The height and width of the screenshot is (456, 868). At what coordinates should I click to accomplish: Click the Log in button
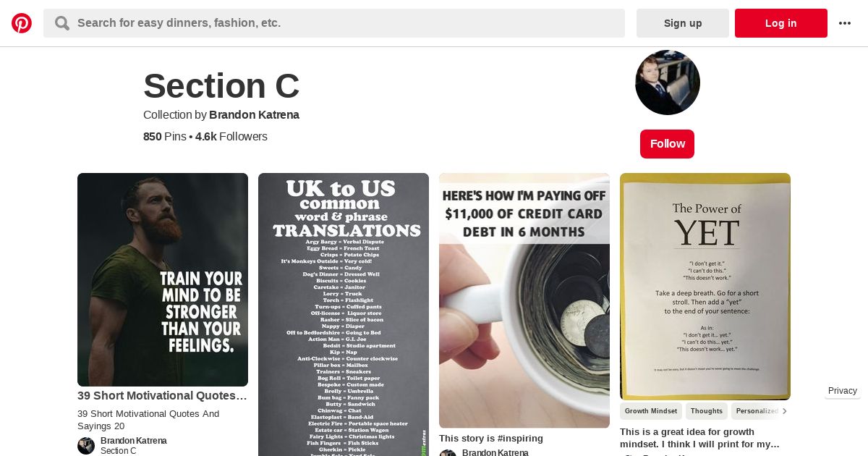coord(781,23)
